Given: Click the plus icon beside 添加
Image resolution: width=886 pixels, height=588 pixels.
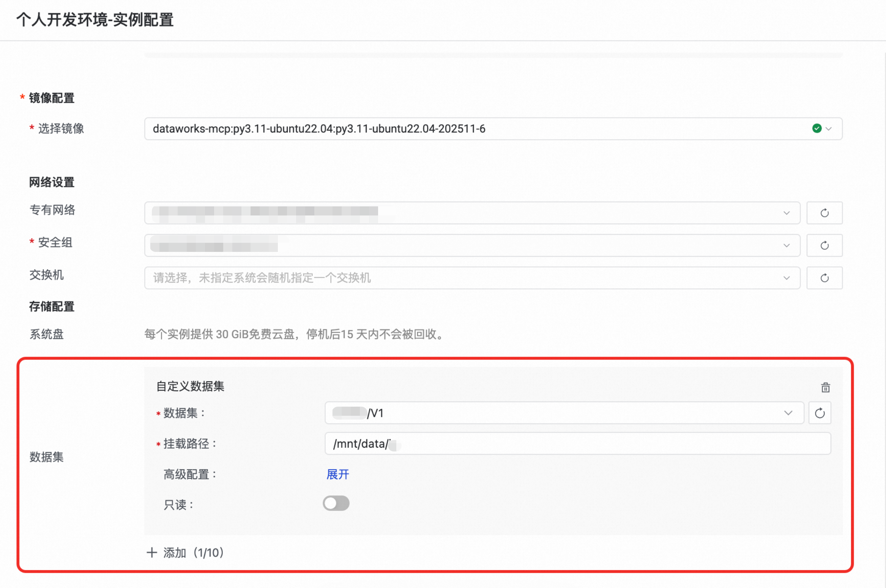Looking at the screenshot, I should coord(151,552).
